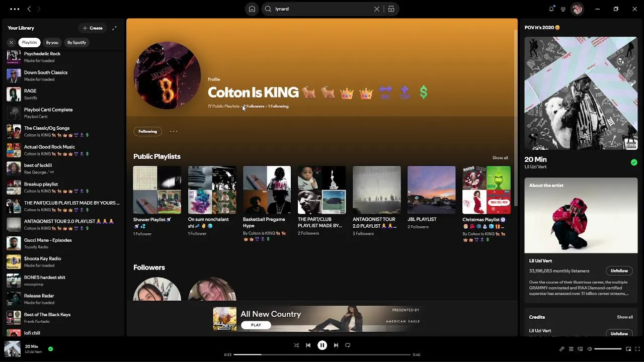Toggle saved checkmark in now playing bar
The width and height of the screenshot is (644, 362).
point(50,348)
